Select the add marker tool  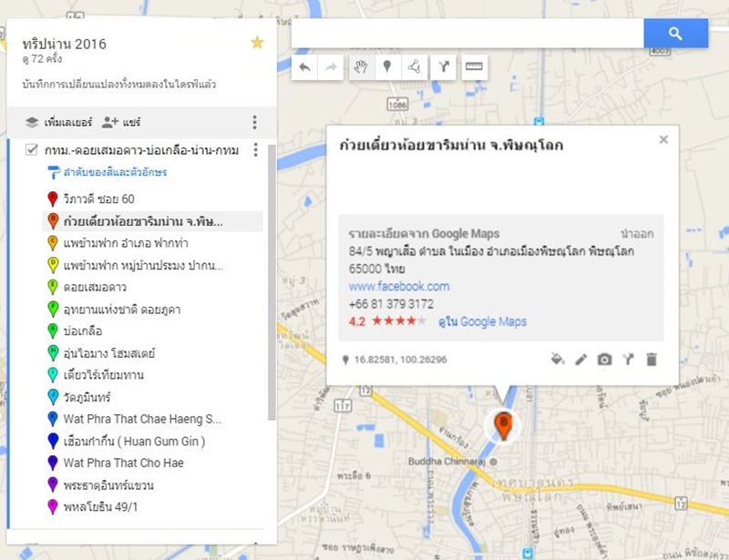pyautogui.click(x=387, y=67)
